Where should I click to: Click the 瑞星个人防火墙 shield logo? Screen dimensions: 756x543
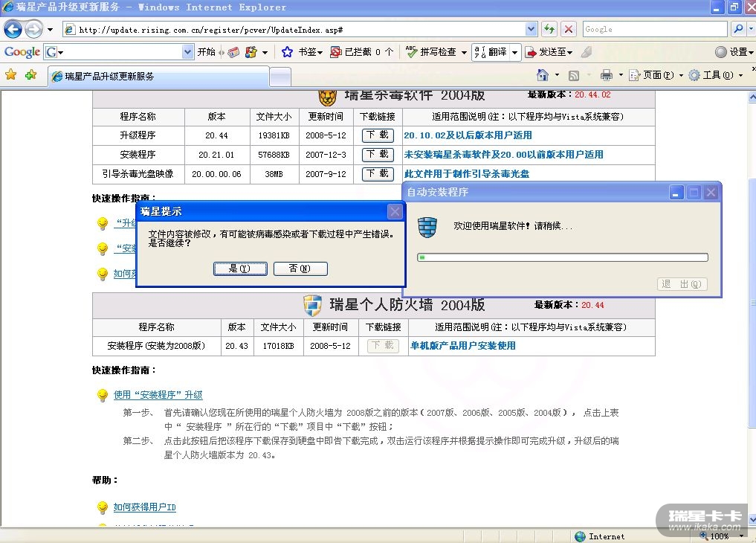(312, 305)
